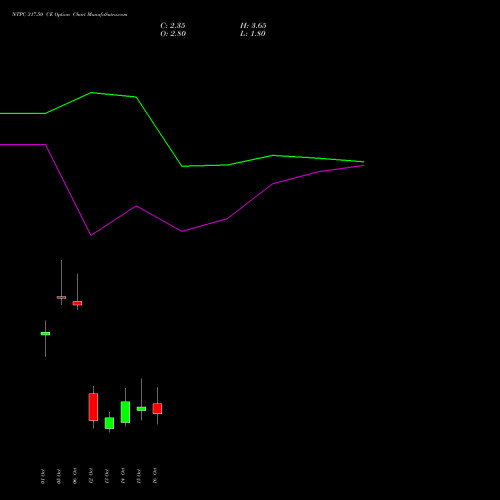Click the green indicator line on the chart

182,129
